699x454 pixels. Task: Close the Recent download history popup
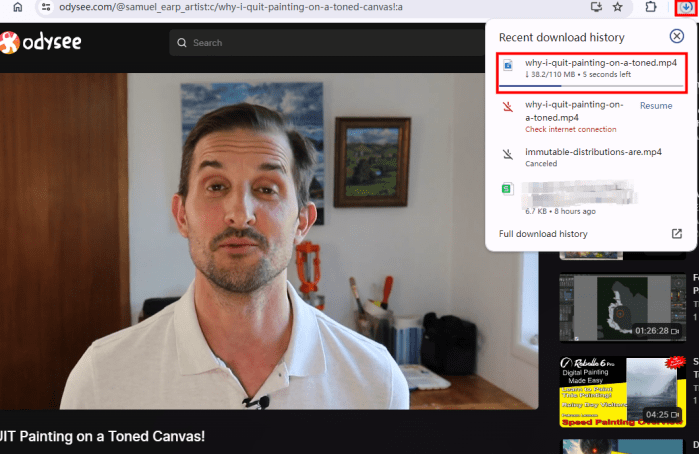(x=677, y=37)
